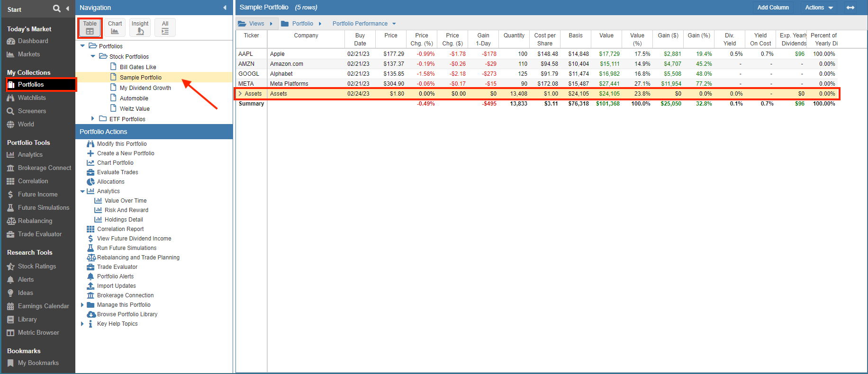The height and width of the screenshot is (374, 868).
Task: Collapse the Portfolios tree root
Action: tap(83, 46)
